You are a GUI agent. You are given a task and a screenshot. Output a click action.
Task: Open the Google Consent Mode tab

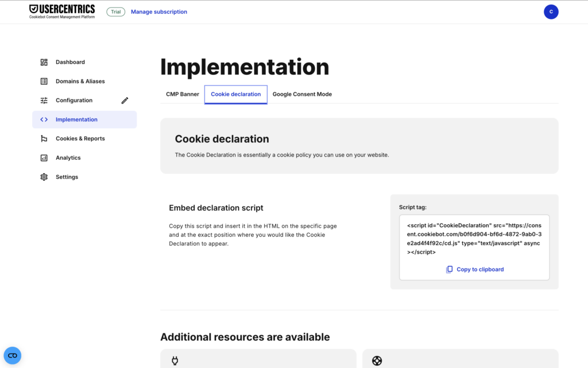coord(302,94)
